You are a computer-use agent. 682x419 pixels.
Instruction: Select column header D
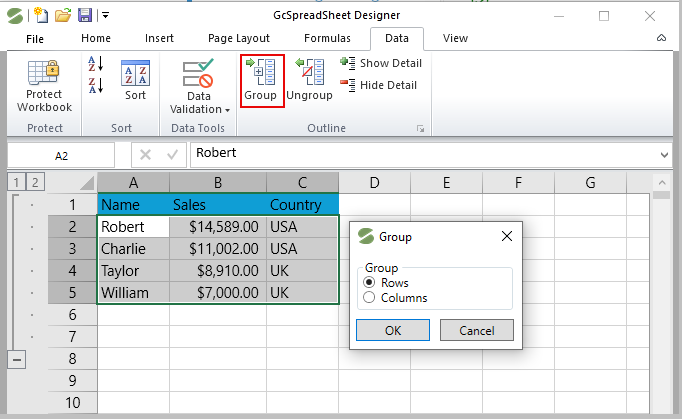374,183
